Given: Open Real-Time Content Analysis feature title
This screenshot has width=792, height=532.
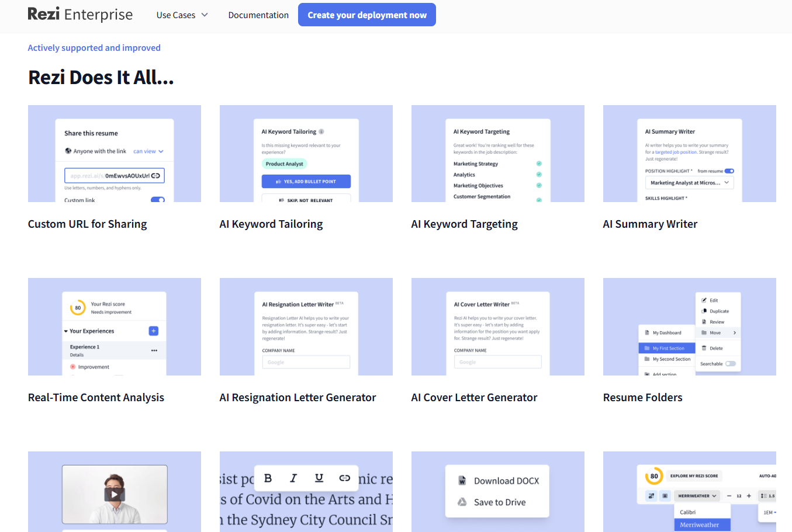Looking at the screenshot, I should (96, 398).
